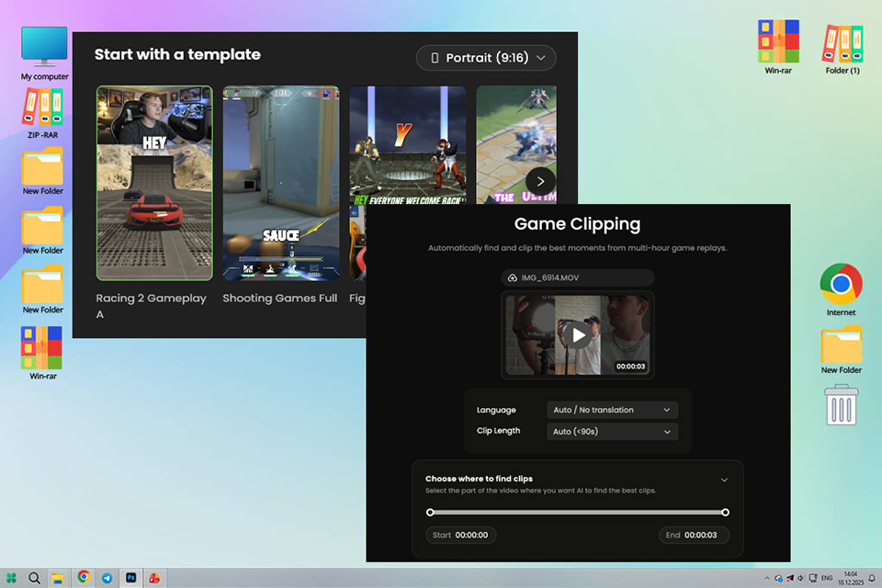The width and height of the screenshot is (882, 588).
Task: Select the fighting game template thumbnail
Action: click(x=408, y=144)
